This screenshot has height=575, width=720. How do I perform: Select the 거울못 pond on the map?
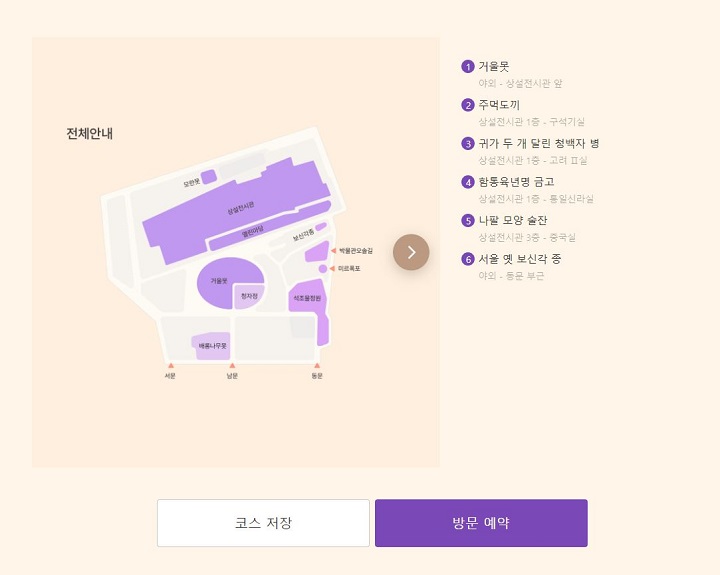[220, 282]
